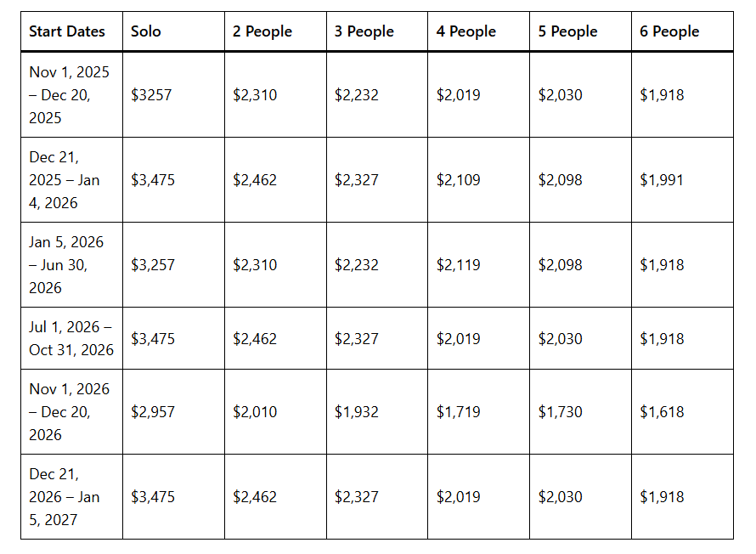756x554 pixels.
Task: Click the Dec 21, 2026 – Jan 5, 2027 cell
Action: [66, 497]
